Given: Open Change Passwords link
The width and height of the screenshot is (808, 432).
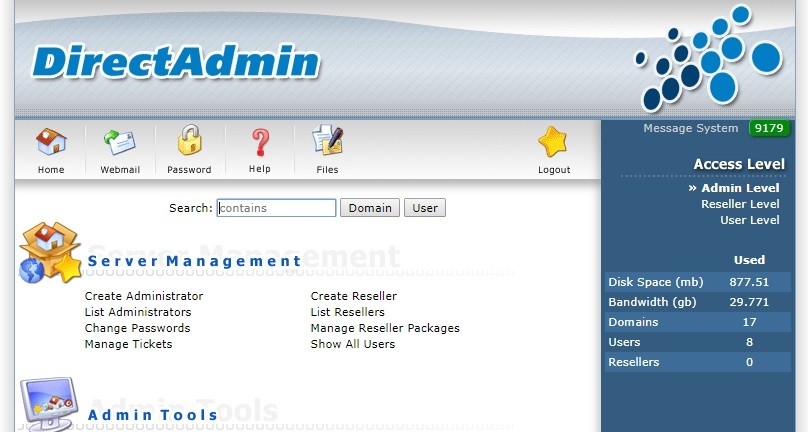Looking at the screenshot, I should point(137,328).
